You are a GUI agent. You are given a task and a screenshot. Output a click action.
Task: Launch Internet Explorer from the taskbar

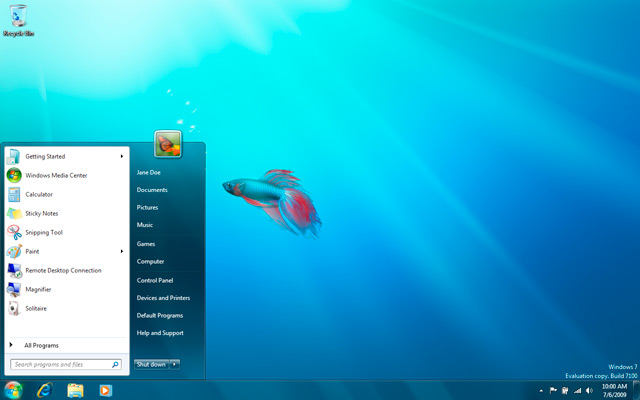coord(44,390)
